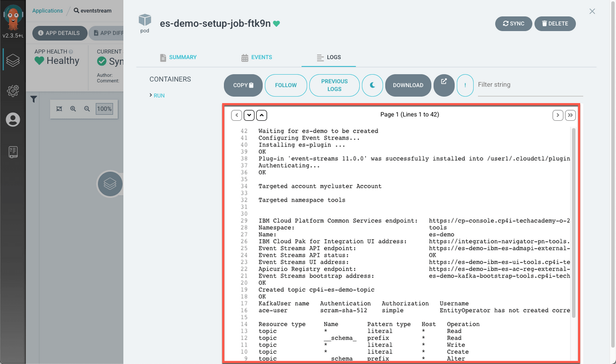Open User Info icon in sidebar
Image resolution: width=616 pixels, height=364 pixels.
pos(13,120)
